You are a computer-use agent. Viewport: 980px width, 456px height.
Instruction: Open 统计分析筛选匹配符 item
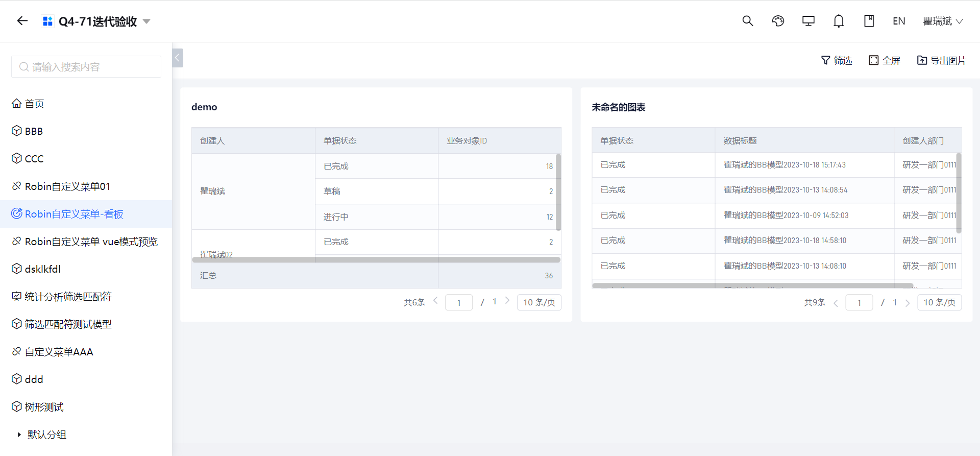86,297
